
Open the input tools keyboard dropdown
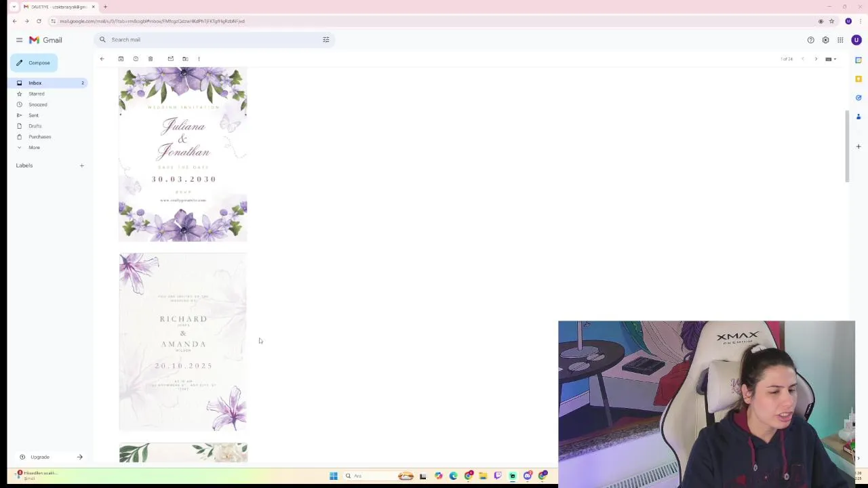point(831,59)
